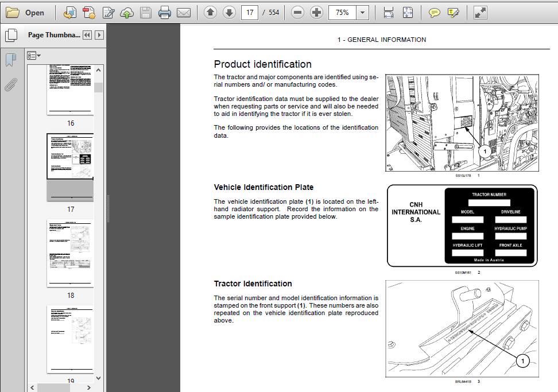Click the page number field showing 17
The width and height of the screenshot is (558, 392).
tap(250, 13)
